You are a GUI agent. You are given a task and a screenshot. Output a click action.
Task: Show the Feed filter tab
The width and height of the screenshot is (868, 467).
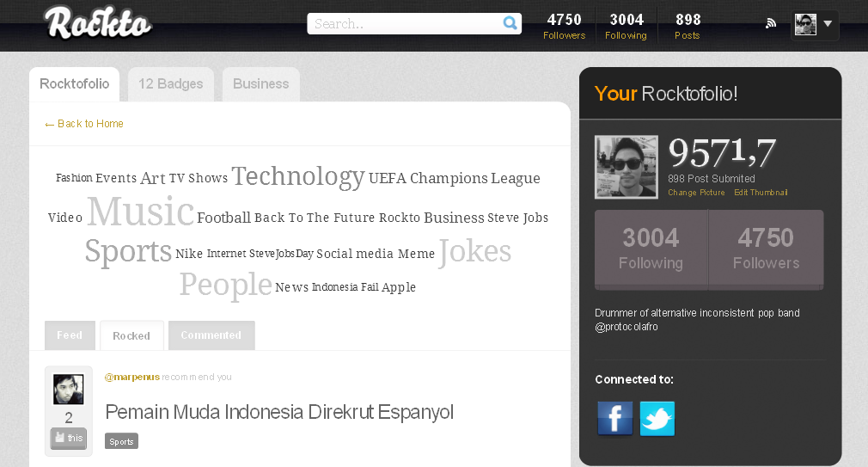(x=70, y=335)
